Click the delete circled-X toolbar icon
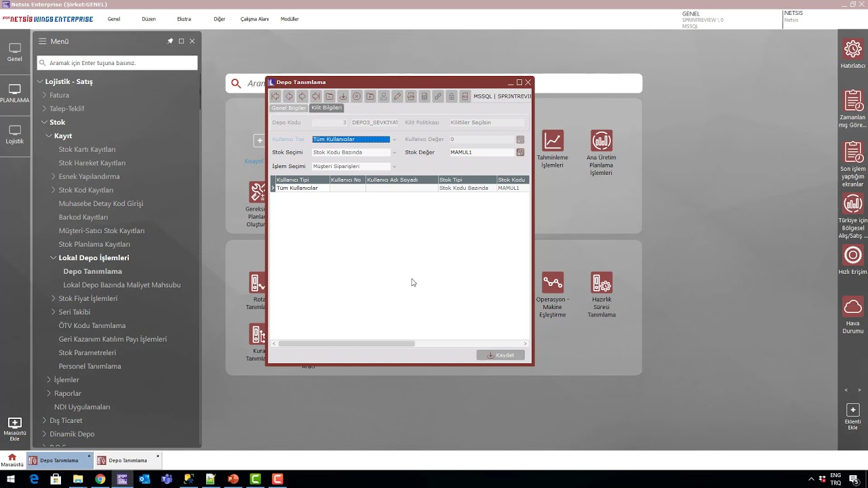This screenshot has width=868, height=488. click(357, 96)
